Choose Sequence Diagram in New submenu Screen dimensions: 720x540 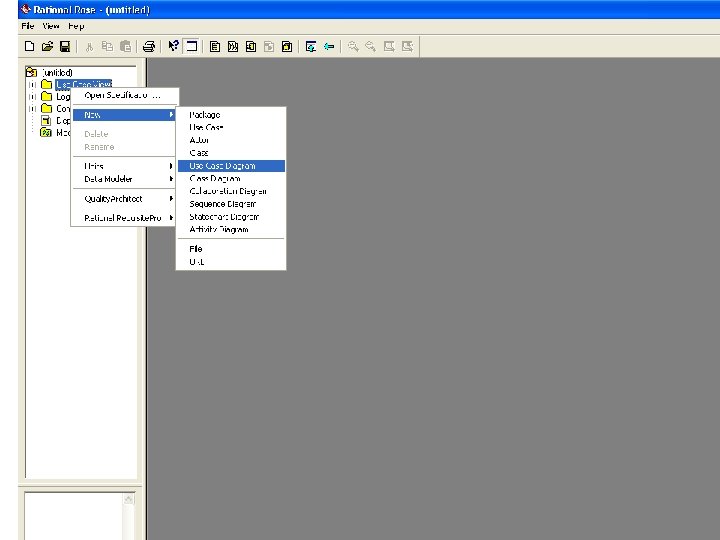231,204
